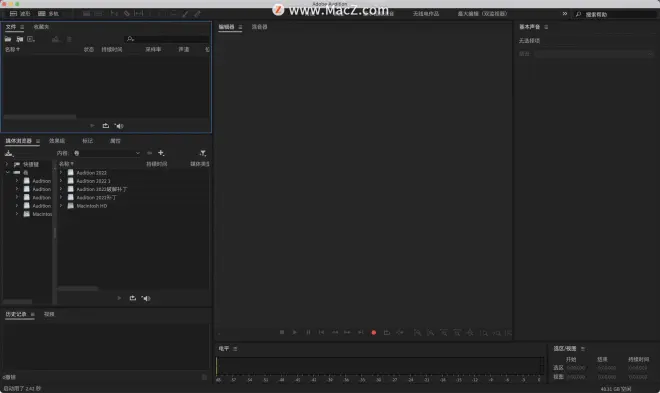Image resolution: width=660 pixels, height=393 pixels.
Task: Expand the Audition 2022 1 folder row
Action: (61, 181)
